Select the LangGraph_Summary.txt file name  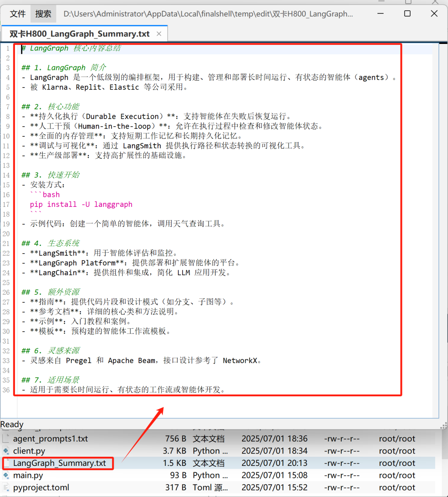60,463
